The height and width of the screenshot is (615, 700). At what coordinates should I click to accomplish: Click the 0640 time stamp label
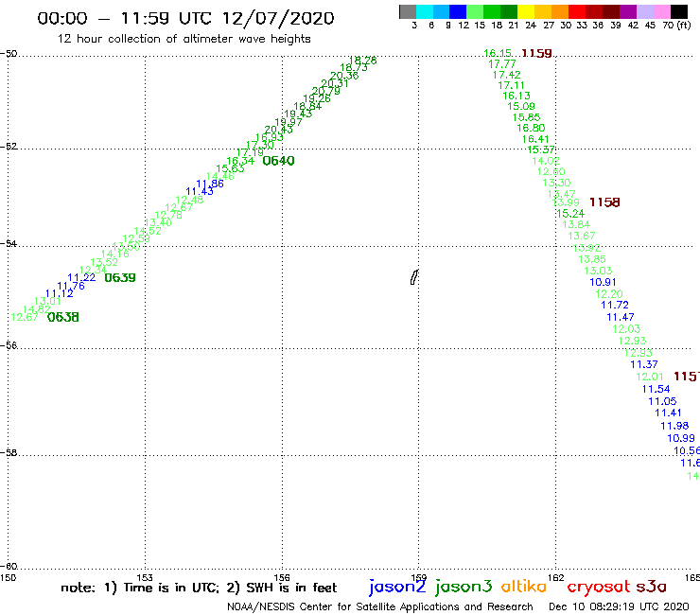click(x=278, y=161)
